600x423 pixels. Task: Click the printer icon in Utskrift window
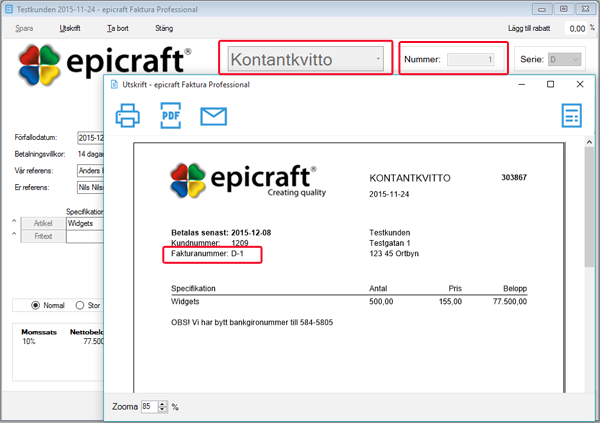point(128,116)
